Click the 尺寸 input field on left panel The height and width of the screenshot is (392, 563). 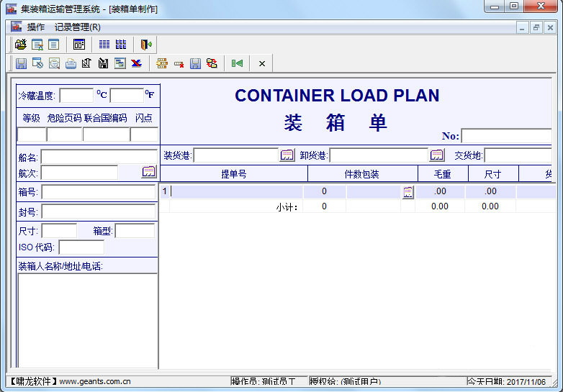(x=59, y=231)
